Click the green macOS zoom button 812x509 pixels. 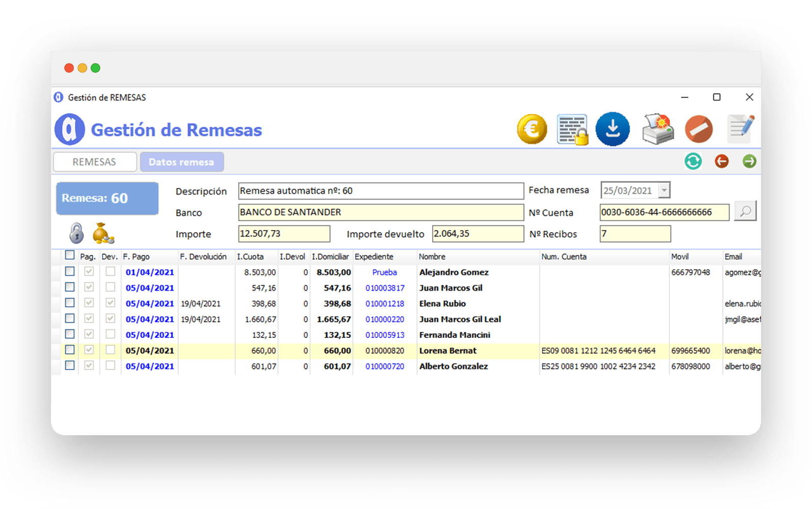coord(95,68)
